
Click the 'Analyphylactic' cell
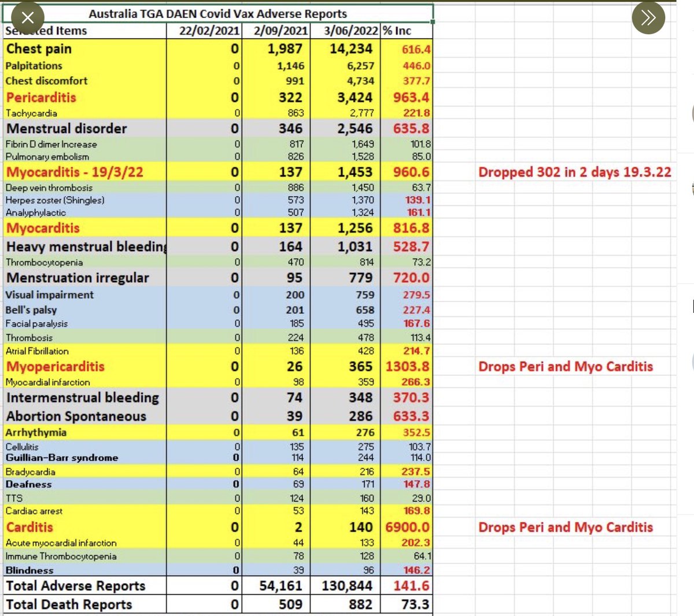tap(36, 212)
